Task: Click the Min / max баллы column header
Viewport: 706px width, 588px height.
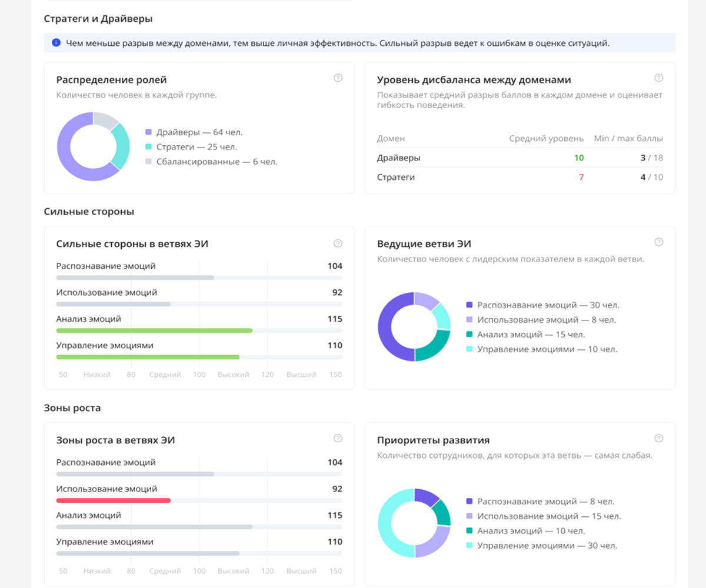Action: [629, 139]
